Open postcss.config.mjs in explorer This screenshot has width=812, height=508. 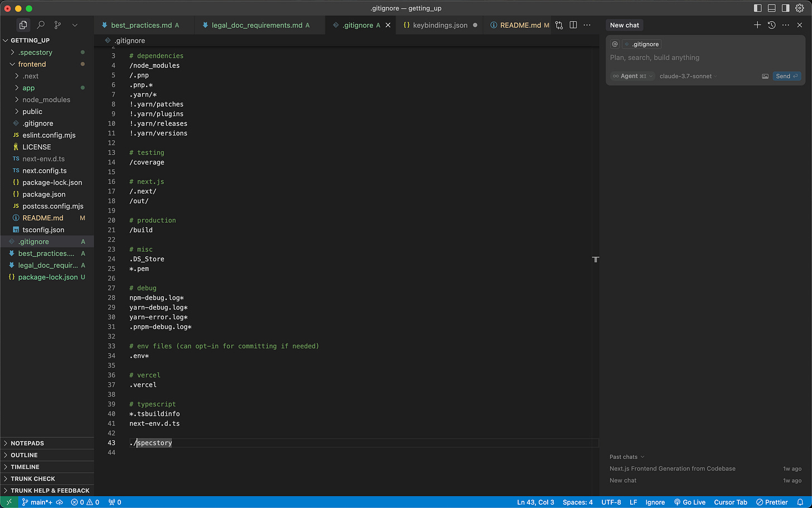[x=47, y=206]
